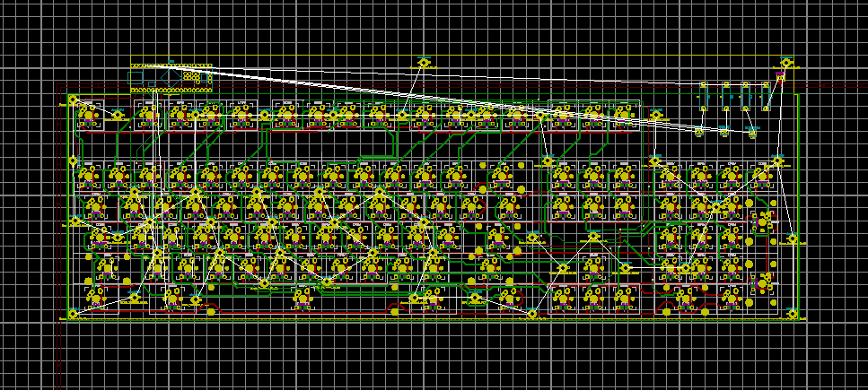Select the first vertical component in top-right group
Screen dimensions: 868x390
tap(705, 97)
